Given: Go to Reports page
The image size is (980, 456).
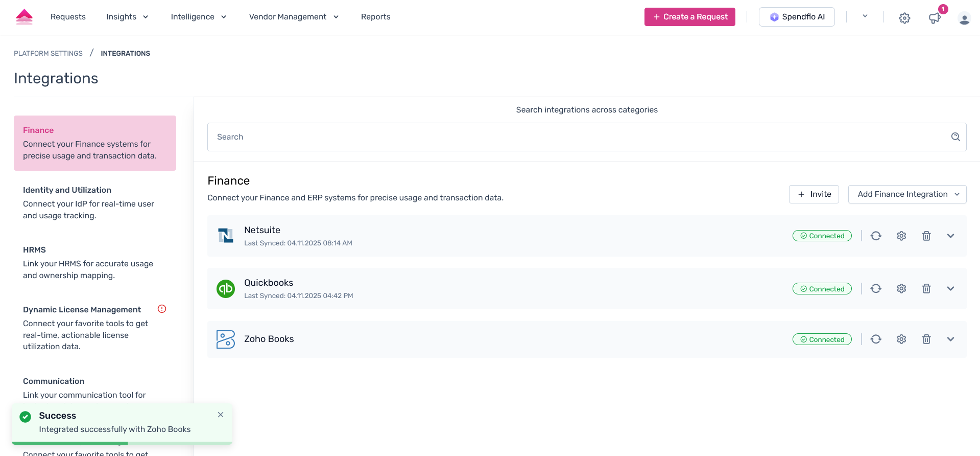Looking at the screenshot, I should pos(375,17).
